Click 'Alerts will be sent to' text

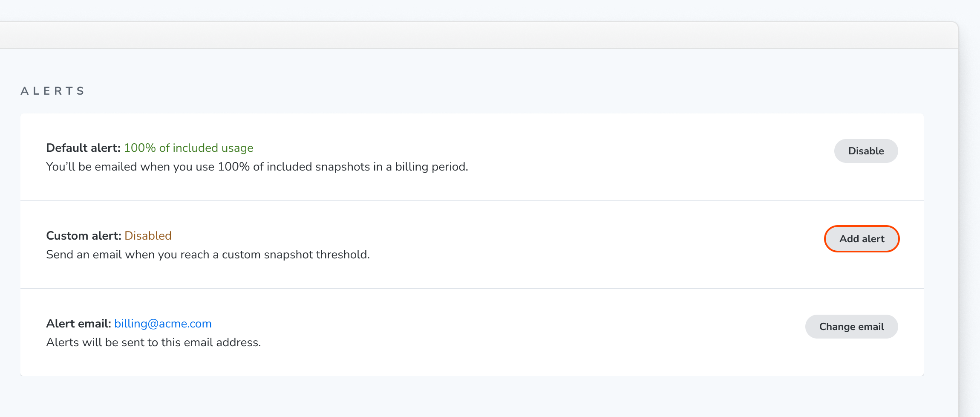[x=153, y=342]
